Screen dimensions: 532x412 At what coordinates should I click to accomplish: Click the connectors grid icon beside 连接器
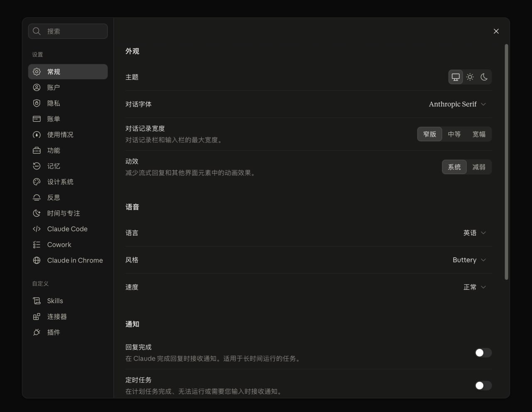pyautogui.click(x=37, y=316)
